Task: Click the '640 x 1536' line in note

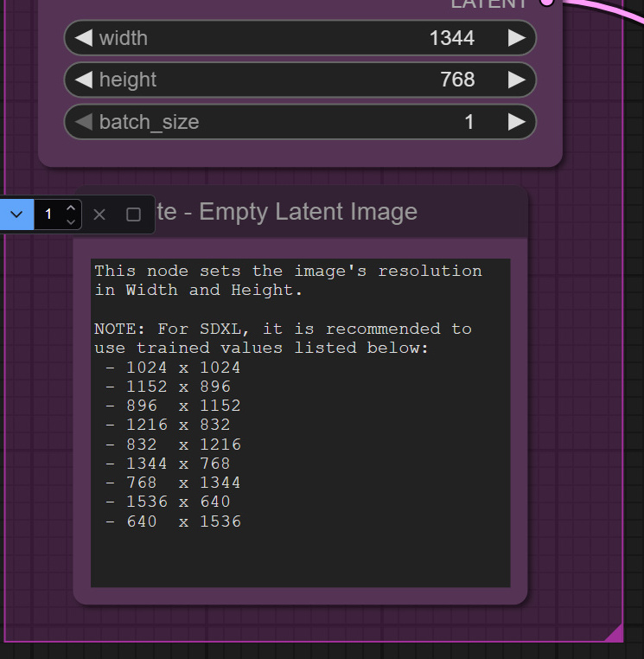Action: 183,521
